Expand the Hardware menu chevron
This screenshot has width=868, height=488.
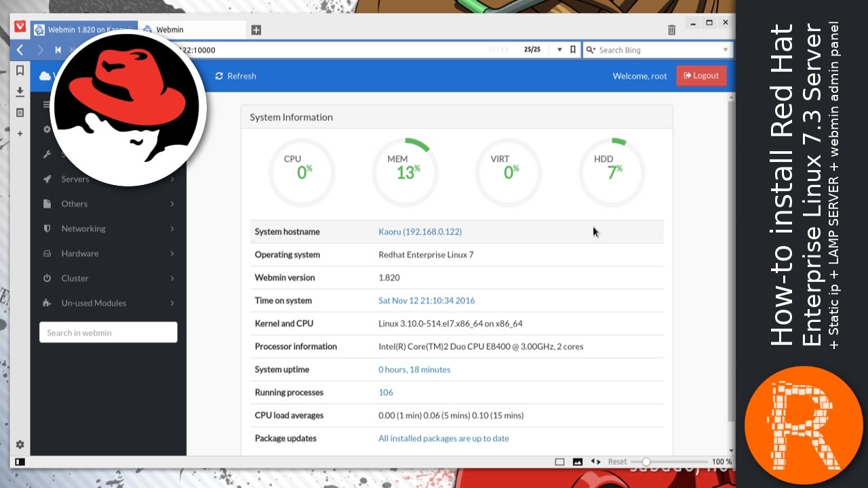pos(172,253)
